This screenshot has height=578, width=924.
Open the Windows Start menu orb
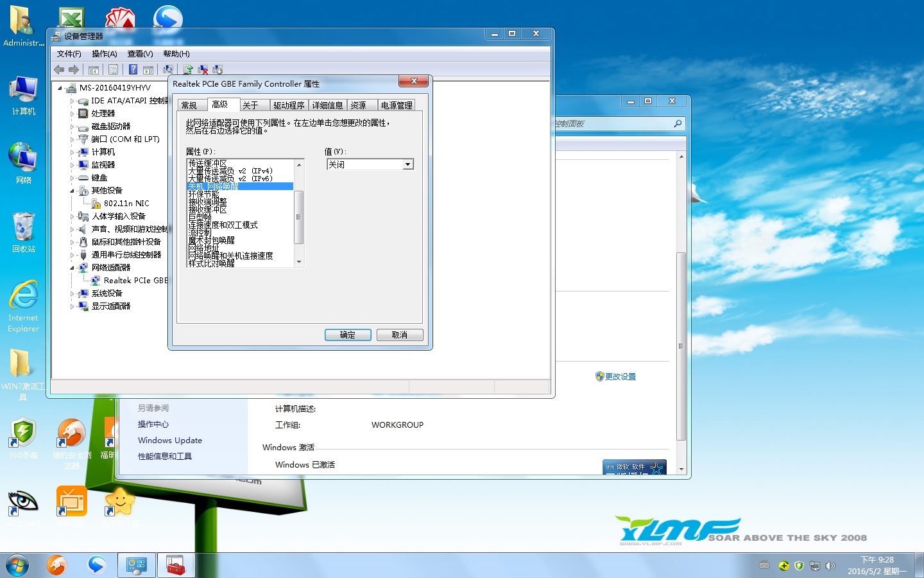pos(17,566)
